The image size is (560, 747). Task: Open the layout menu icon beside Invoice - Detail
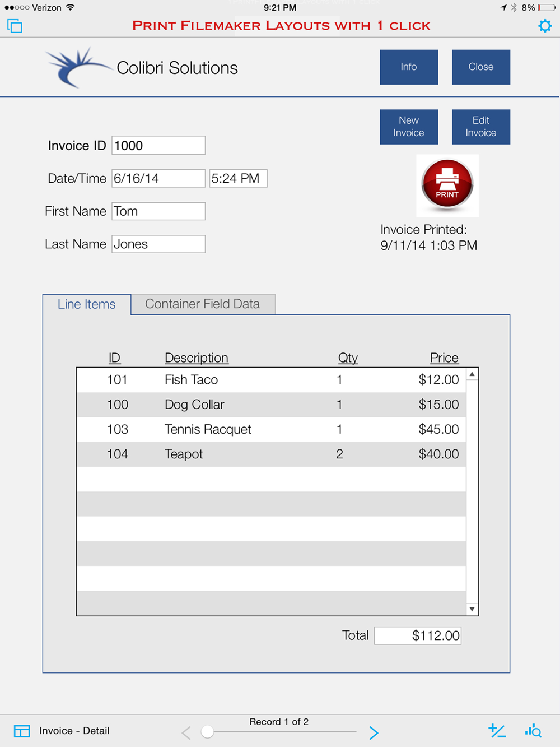click(x=22, y=731)
